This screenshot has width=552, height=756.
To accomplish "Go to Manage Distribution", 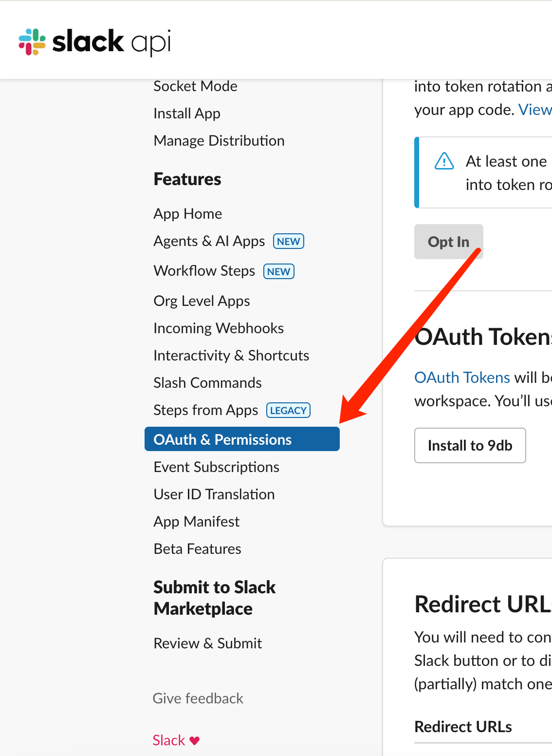I will 219,140.
